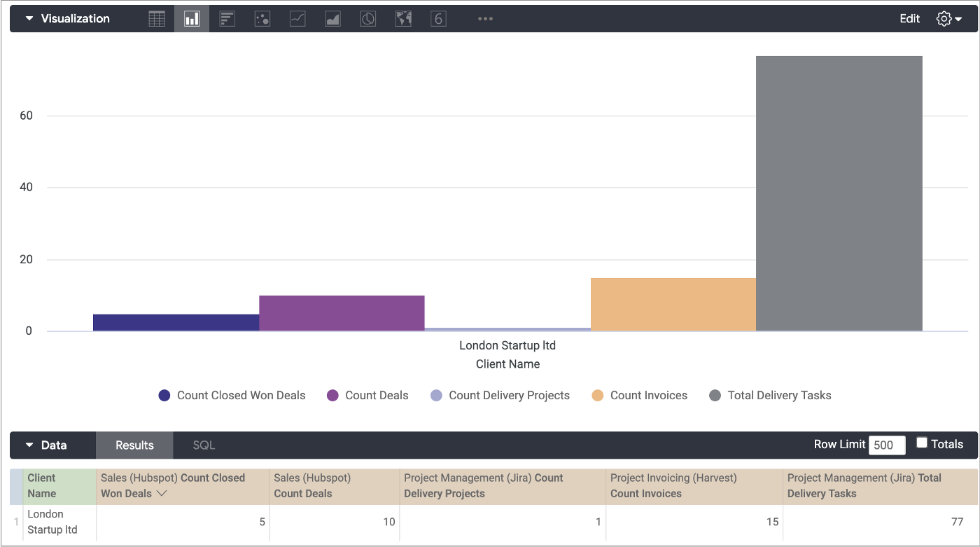The width and height of the screenshot is (980, 547).
Task: Open the visualization gear settings dropdown
Action: tap(948, 19)
